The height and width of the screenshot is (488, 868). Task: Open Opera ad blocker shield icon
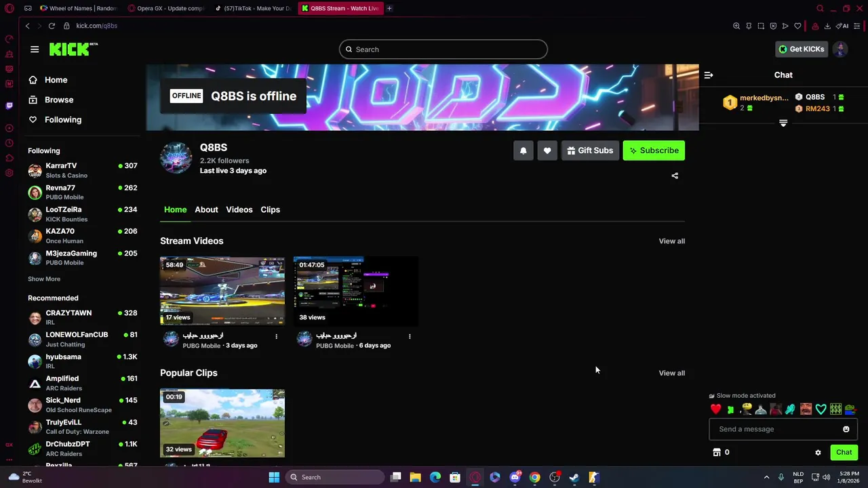coord(773,26)
